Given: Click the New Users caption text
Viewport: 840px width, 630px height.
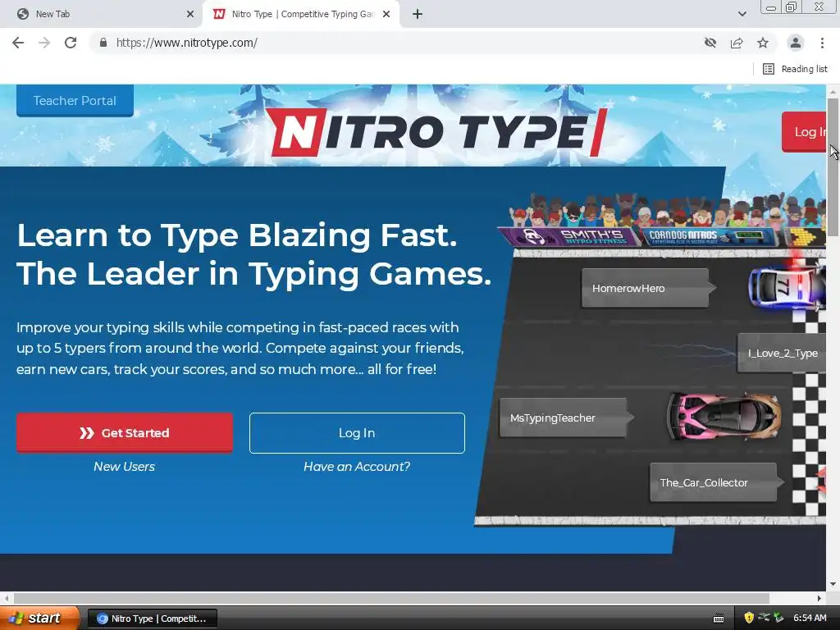Looking at the screenshot, I should pyautogui.click(x=125, y=467).
